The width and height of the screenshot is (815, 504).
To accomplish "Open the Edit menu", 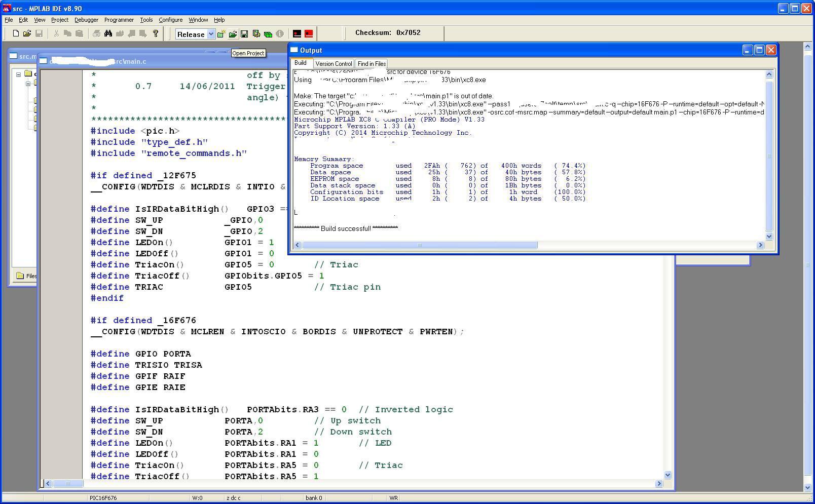I will 23,20.
